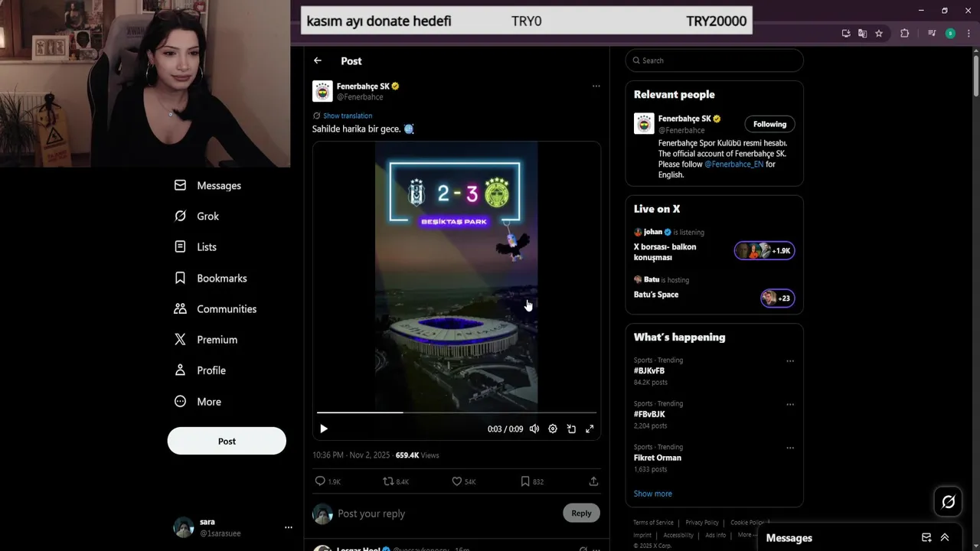Viewport: 980px width, 551px height.
Task: Open Accessibility footer link
Action: coord(678,535)
